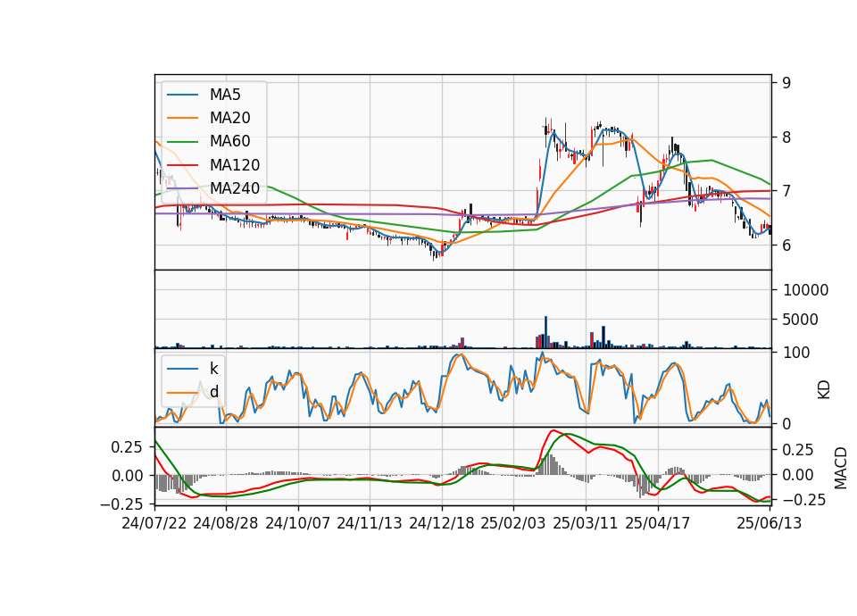The width and height of the screenshot is (857, 616).
Task: Click the red MA120 legend line swatch
Action: (182, 165)
